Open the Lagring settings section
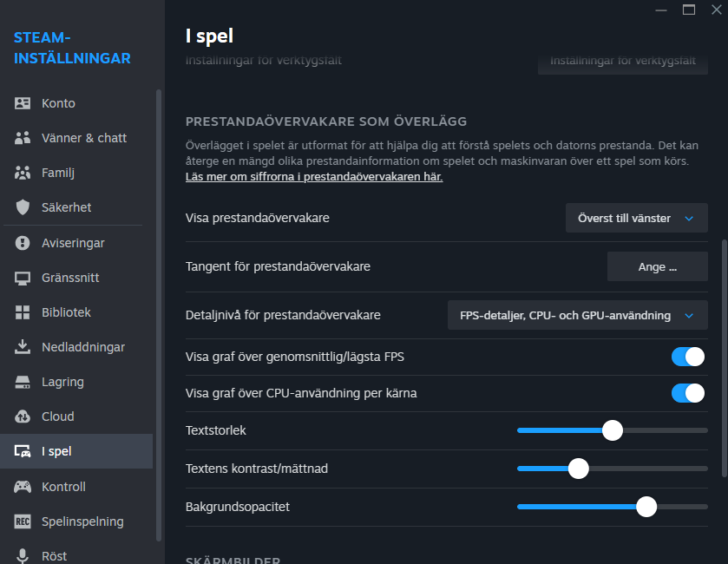This screenshot has width=728, height=564. tap(62, 382)
